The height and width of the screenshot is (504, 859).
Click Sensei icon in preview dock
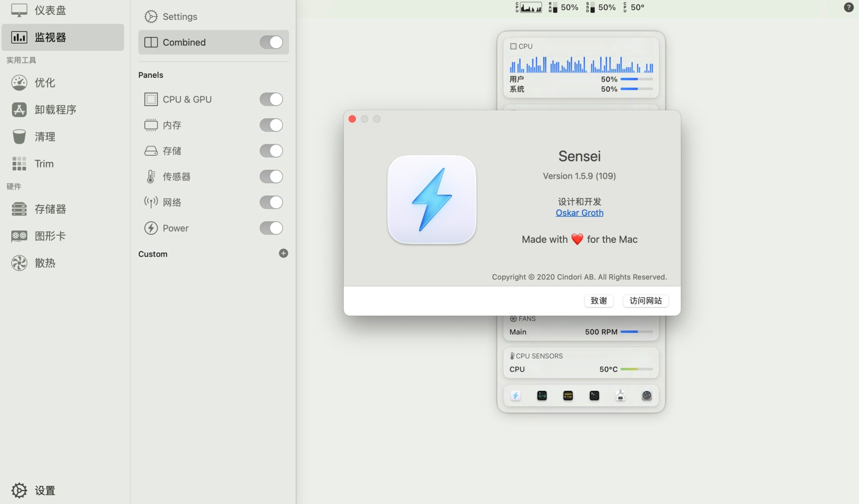tap(515, 396)
